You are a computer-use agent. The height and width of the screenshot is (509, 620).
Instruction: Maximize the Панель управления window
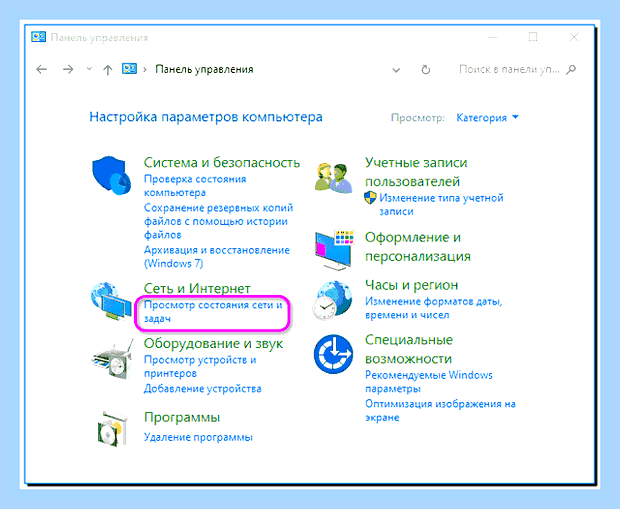point(533,37)
